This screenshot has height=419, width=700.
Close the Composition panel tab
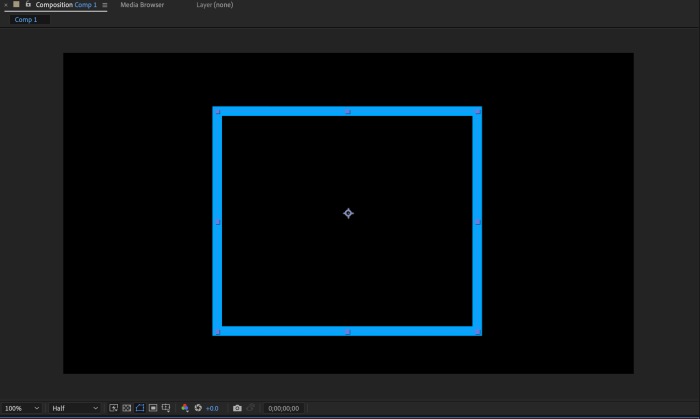pyautogui.click(x=6, y=5)
